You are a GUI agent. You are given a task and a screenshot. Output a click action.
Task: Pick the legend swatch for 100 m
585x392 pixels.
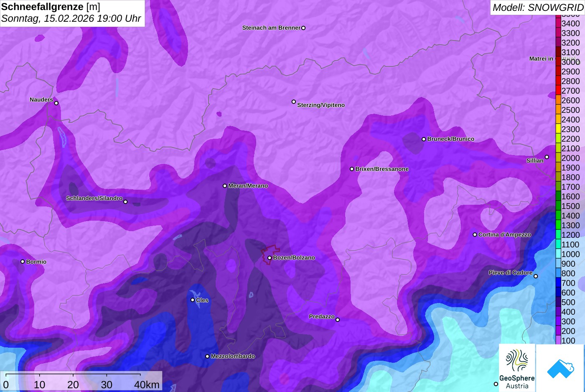[x=558, y=341]
